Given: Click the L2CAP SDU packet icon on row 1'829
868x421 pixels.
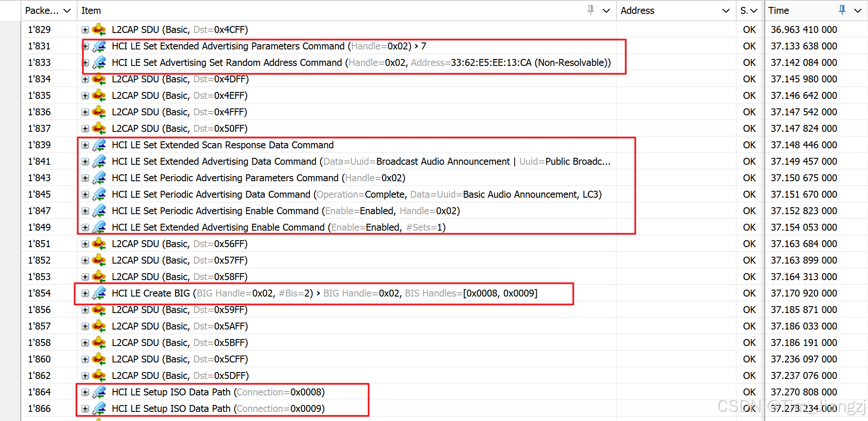Looking at the screenshot, I should click(x=99, y=29).
